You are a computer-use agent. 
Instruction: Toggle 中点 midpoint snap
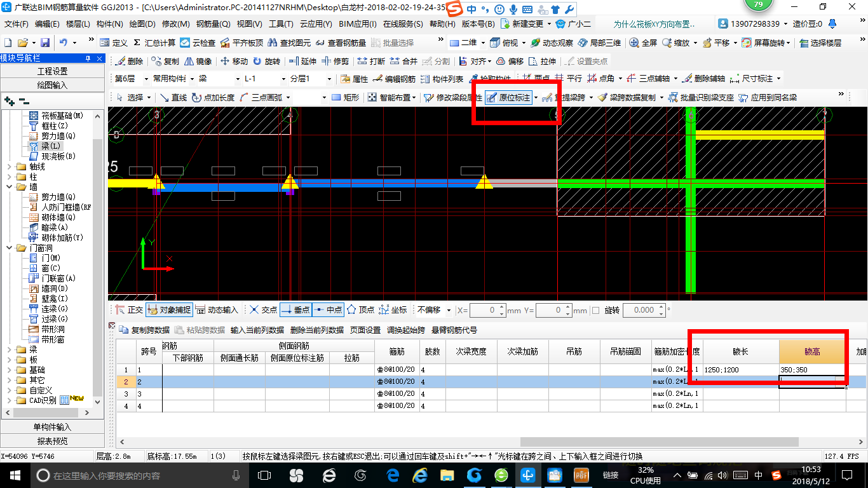[328, 310]
